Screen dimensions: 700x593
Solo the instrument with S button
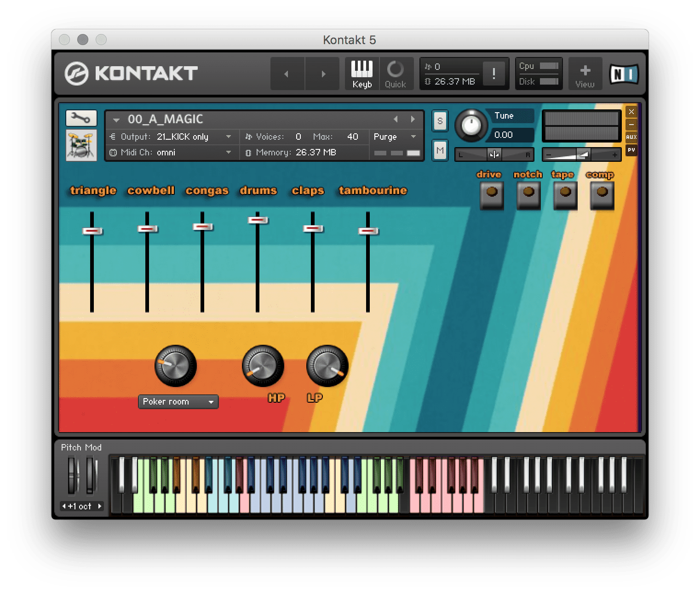[x=440, y=121]
